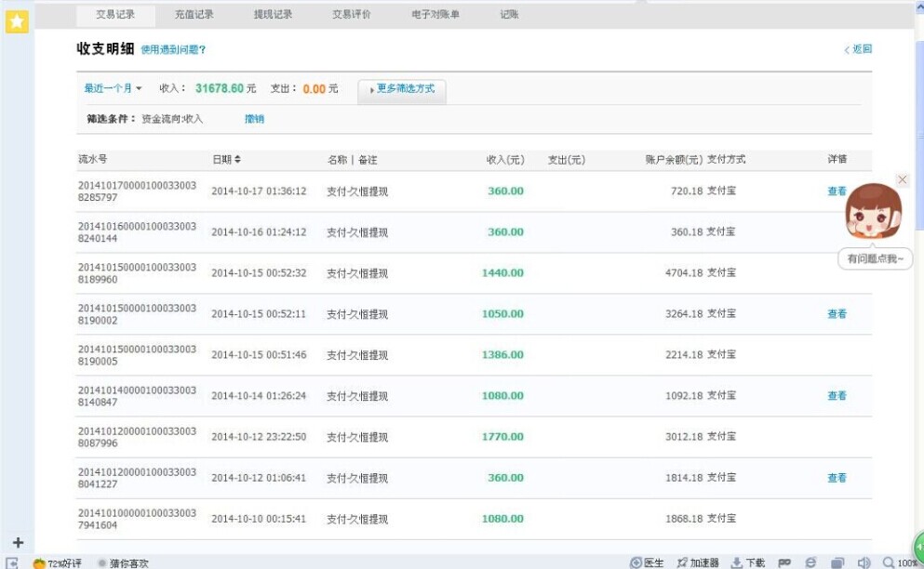Click the yellow star favorites icon in sidebar
The height and width of the screenshot is (569, 924).
click(x=16, y=20)
